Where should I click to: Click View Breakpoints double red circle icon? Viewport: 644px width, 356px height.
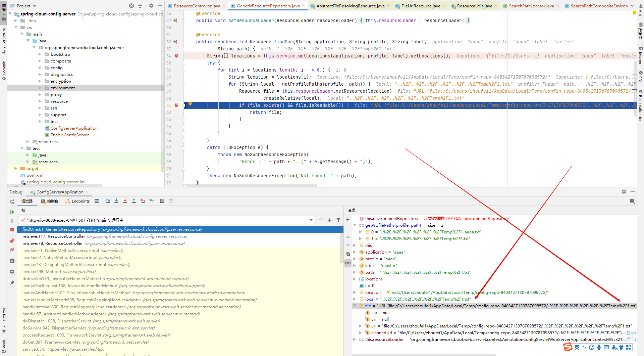12,241
